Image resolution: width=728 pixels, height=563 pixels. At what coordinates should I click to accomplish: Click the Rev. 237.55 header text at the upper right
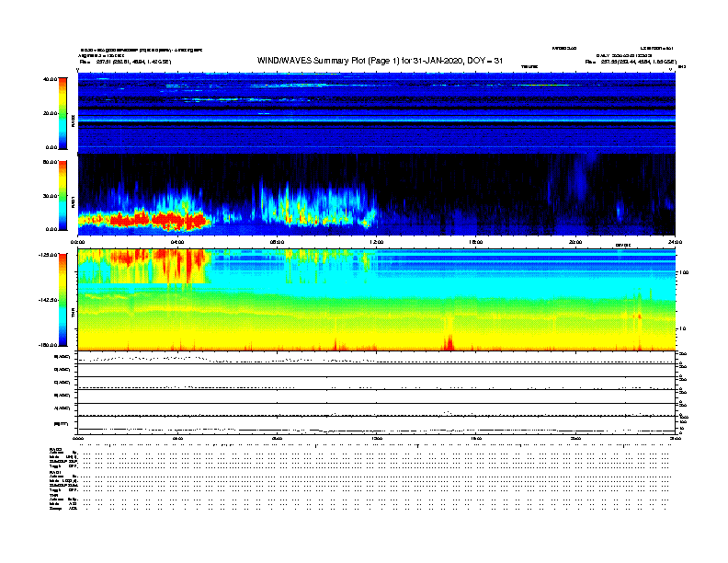(631, 62)
